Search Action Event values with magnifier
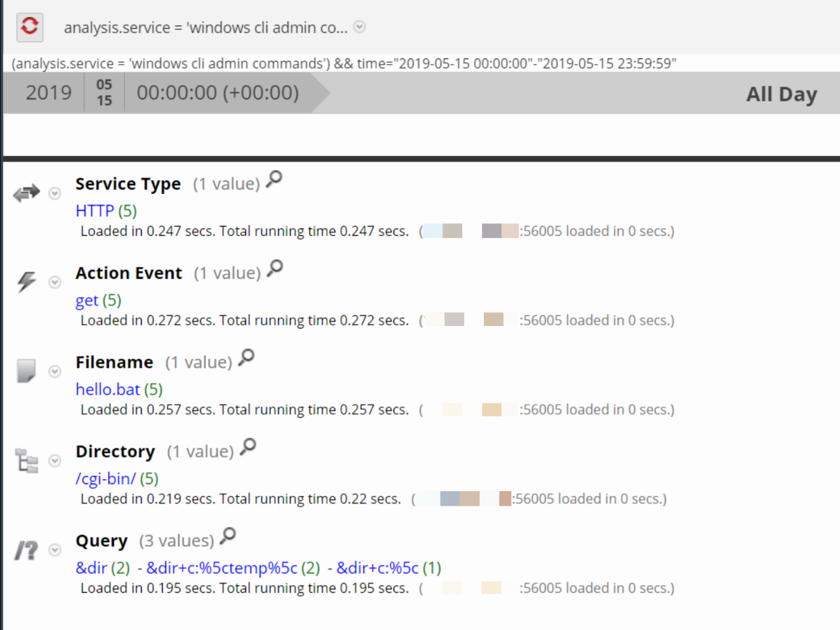Screen dimensions: 840x630 click(x=275, y=269)
